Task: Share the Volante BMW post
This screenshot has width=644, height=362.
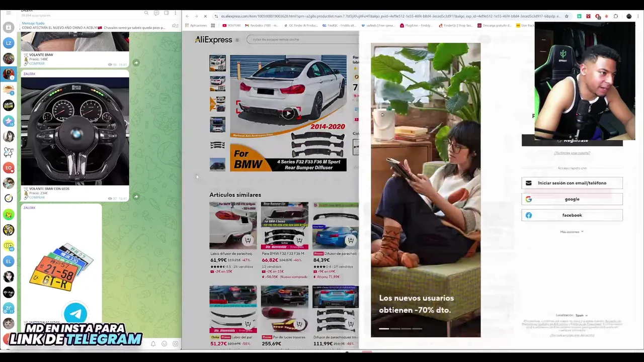Action: coord(136,63)
